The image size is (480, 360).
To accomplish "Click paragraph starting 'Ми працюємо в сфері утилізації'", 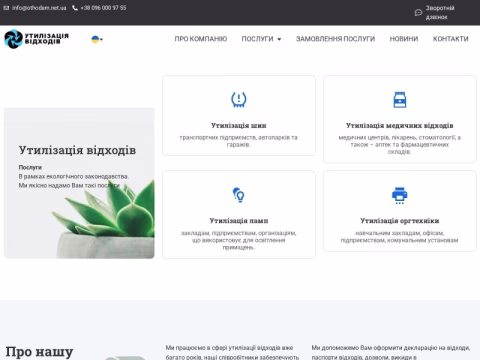I will click(x=232, y=352).
